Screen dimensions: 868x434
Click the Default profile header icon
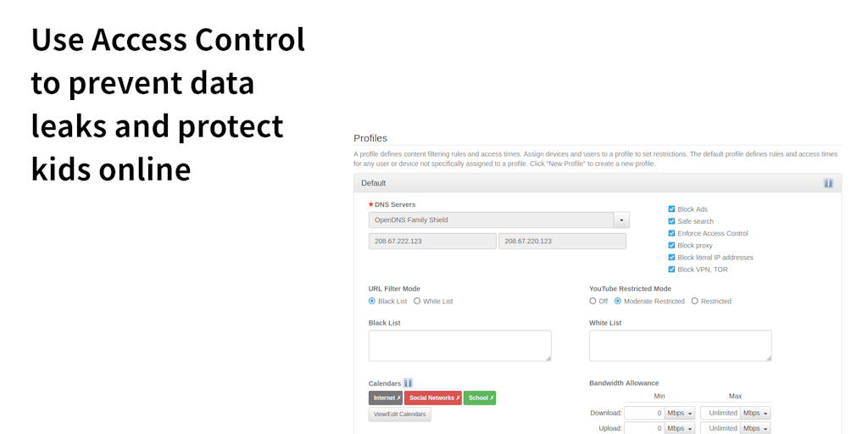pos(828,183)
